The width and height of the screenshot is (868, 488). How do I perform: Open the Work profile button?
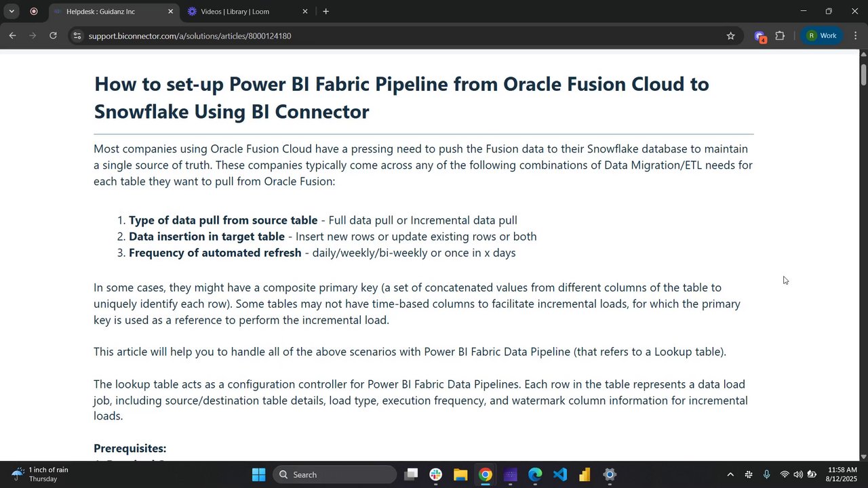[x=822, y=36]
